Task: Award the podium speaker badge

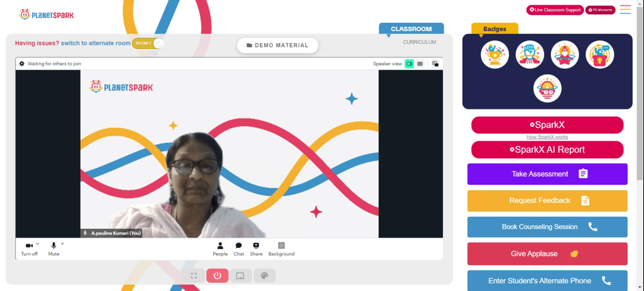Action: pyautogui.click(x=600, y=55)
